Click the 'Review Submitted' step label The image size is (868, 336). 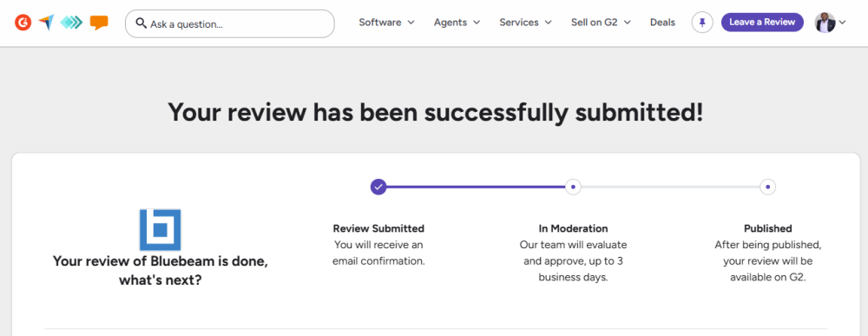click(378, 228)
